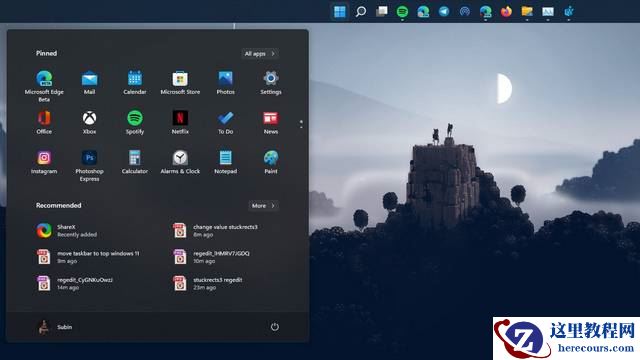The width and height of the screenshot is (640, 360).
Task: Open the Paint app
Action: pos(271,162)
